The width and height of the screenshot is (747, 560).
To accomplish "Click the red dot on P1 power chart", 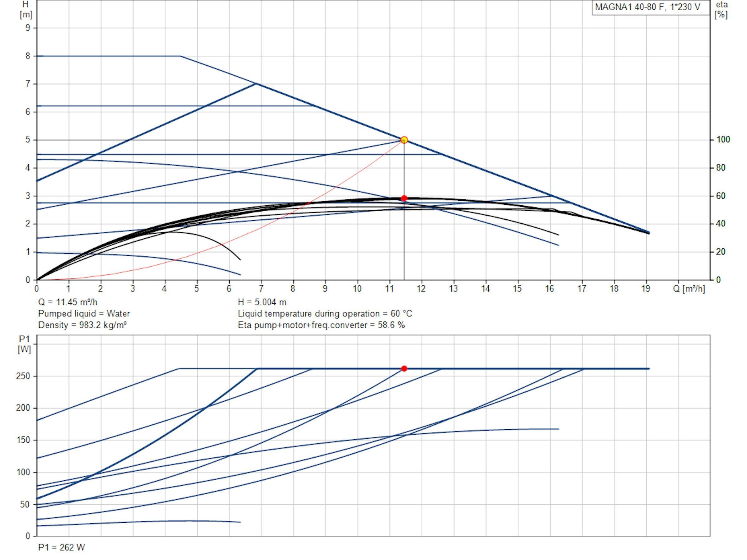I will [x=404, y=368].
